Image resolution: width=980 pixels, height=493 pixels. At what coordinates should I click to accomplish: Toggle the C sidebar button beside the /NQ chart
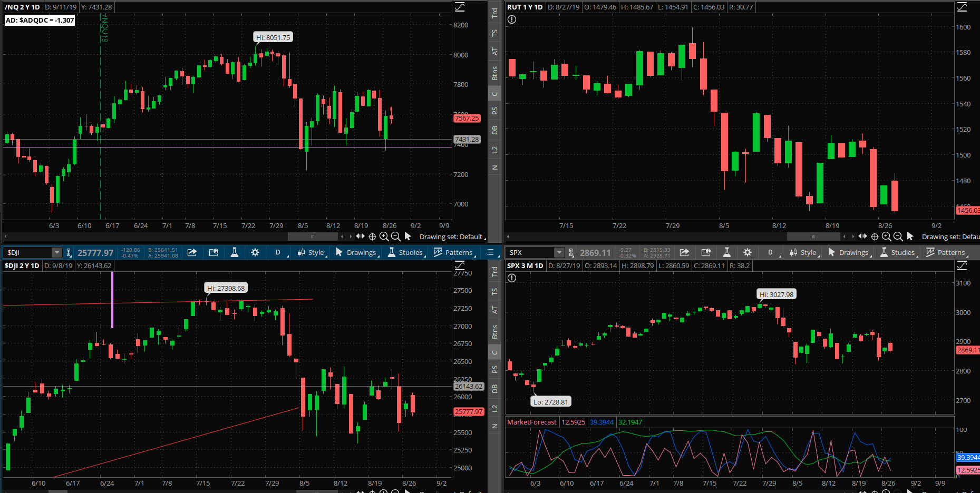[x=494, y=94]
